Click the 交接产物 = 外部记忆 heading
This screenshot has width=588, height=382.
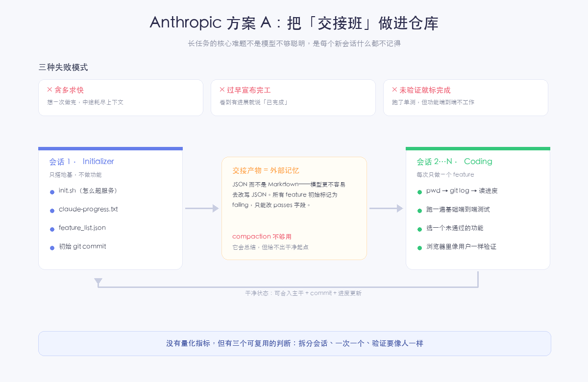coord(266,170)
